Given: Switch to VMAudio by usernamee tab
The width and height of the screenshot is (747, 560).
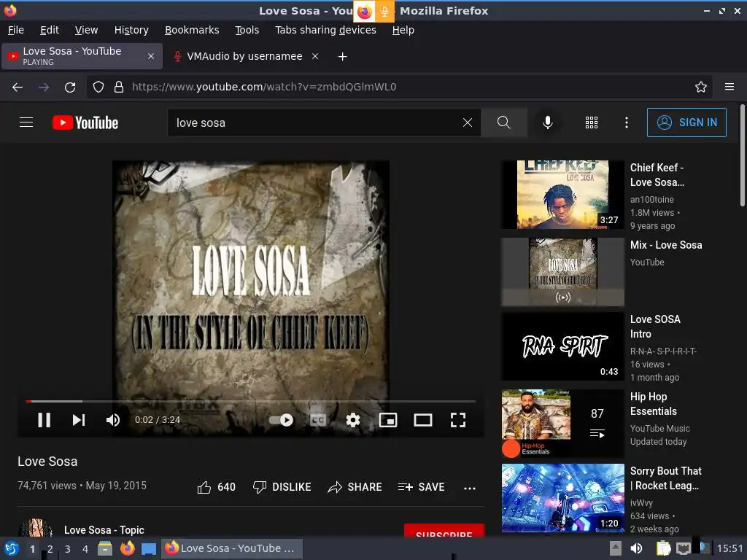Looking at the screenshot, I should pyautogui.click(x=244, y=56).
